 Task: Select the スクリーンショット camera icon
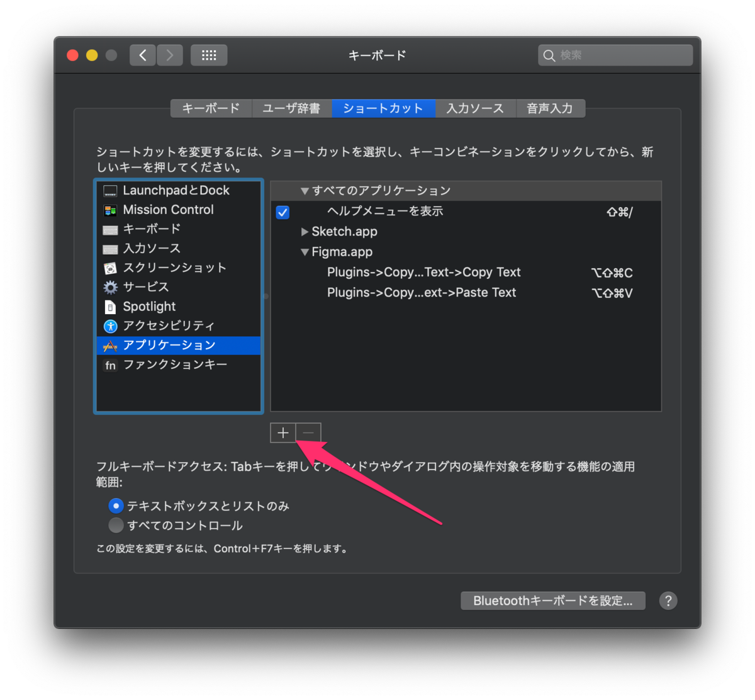point(110,268)
